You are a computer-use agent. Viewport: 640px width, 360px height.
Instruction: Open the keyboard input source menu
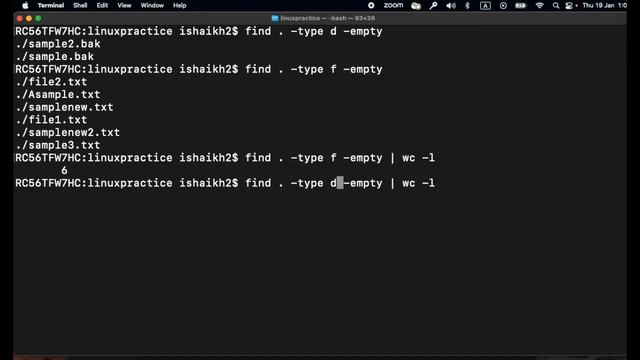point(485,5)
